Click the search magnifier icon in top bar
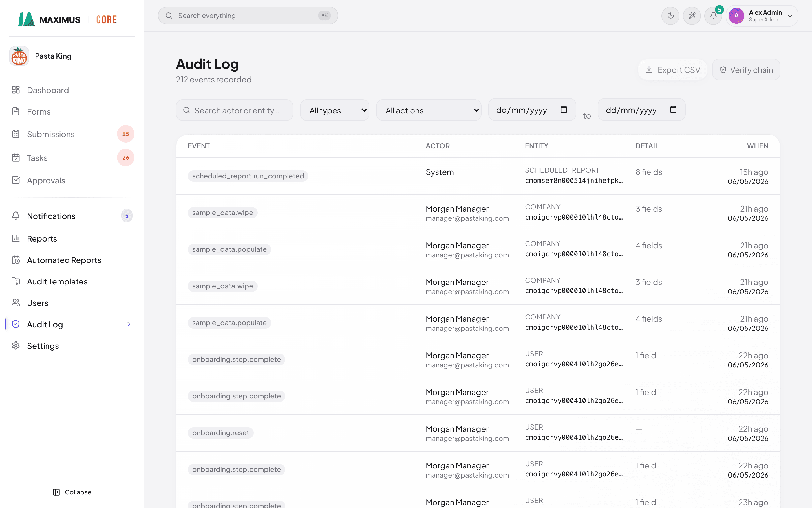The width and height of the screenshot is (812, 508). (169, 16)
